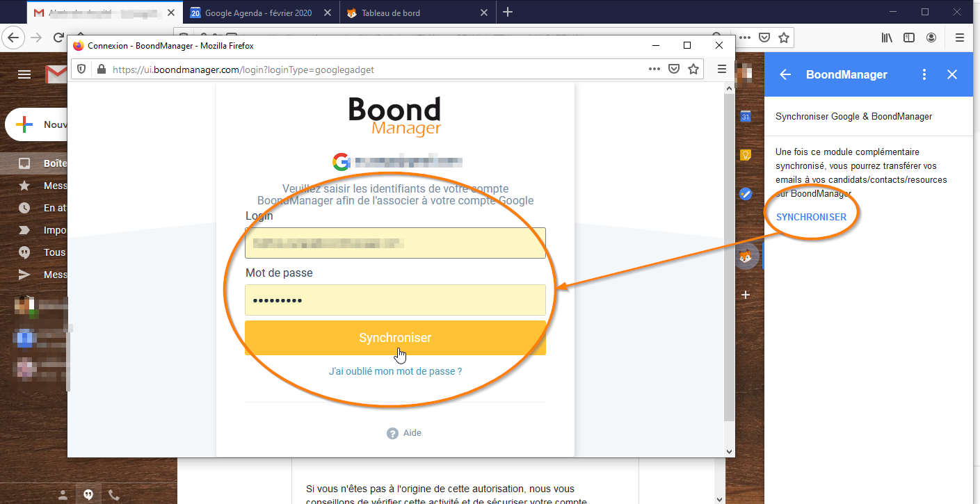Open the 'J'ai oublié mon mot de passe ?' link

click(395, 371)
